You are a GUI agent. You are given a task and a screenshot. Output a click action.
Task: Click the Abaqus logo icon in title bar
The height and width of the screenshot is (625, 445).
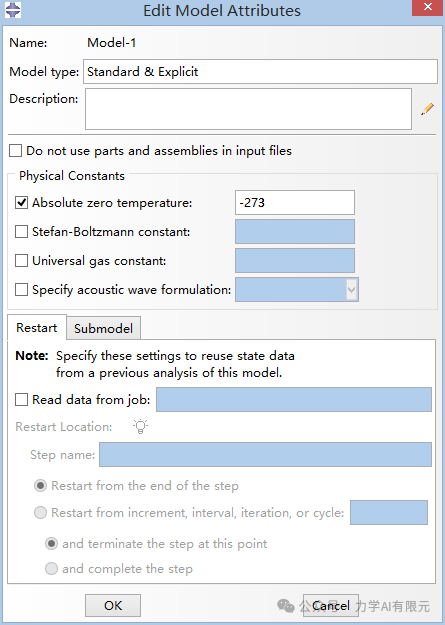point(13,10)
